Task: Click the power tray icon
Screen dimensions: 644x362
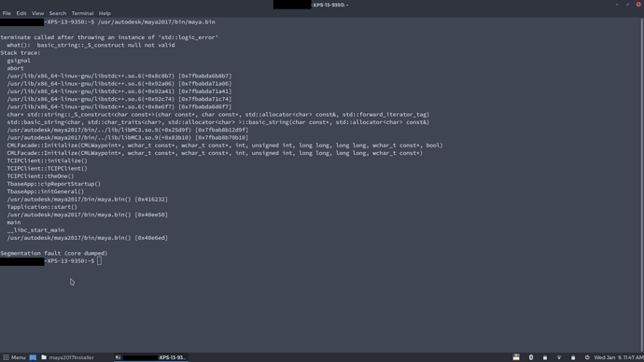Action: (587, 357)
